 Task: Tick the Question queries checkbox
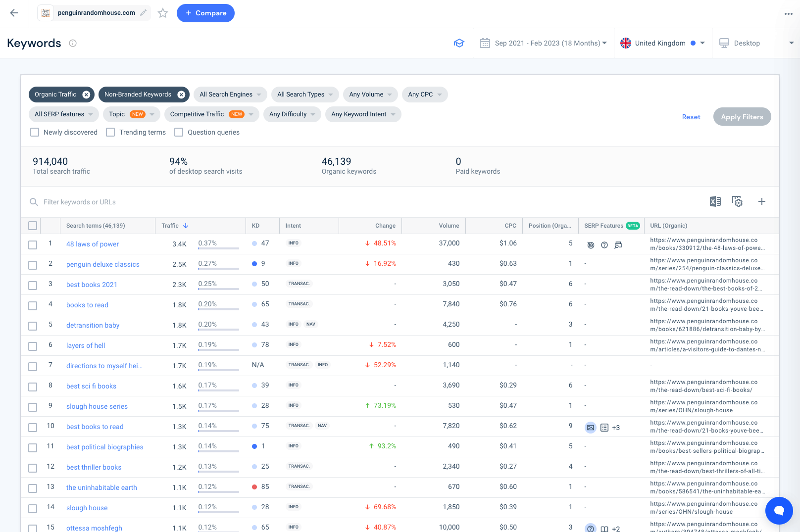[179, 132]
